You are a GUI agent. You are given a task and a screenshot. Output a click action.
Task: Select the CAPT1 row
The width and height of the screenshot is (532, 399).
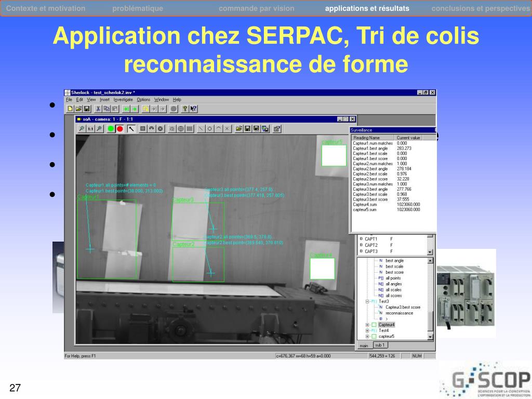pyautogui.click(x=392, y=239)
